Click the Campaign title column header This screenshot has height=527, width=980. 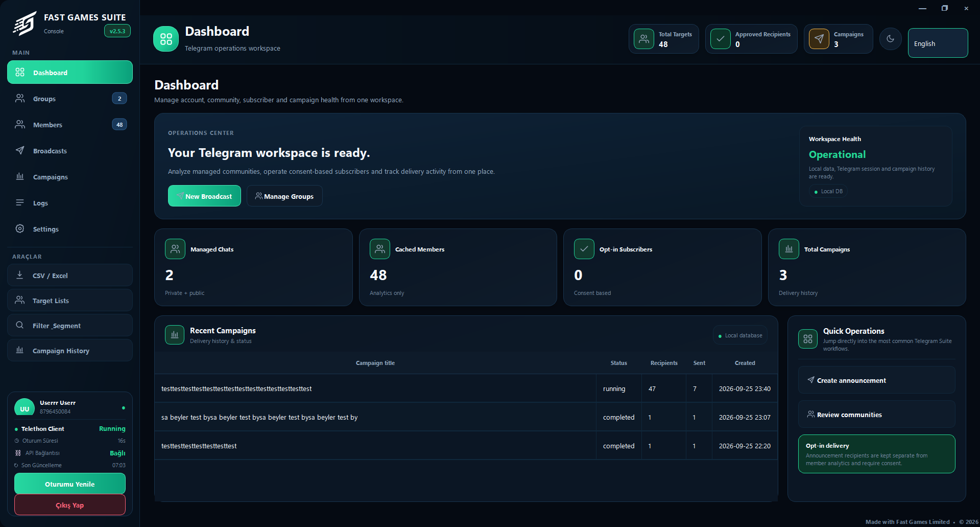(375, 363)
